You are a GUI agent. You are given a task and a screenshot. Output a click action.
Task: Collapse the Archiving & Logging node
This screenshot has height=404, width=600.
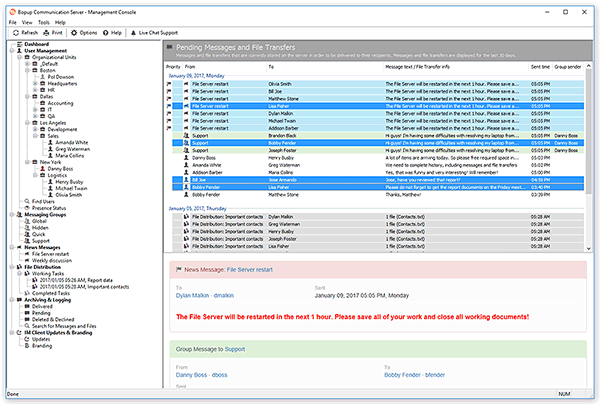(x=12, y=300)
